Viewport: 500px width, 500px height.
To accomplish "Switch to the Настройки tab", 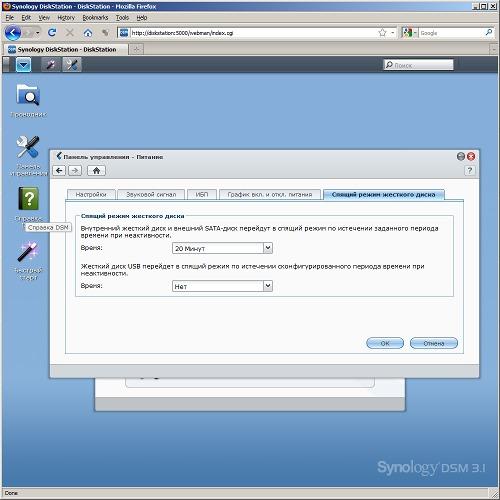I will pyautogui.click(x=91, y=194).
